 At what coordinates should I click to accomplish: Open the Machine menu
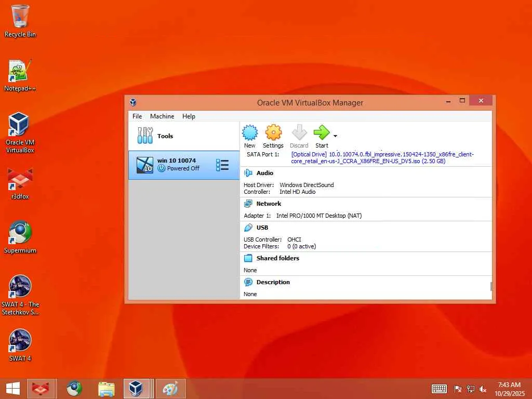click(162, 116)
